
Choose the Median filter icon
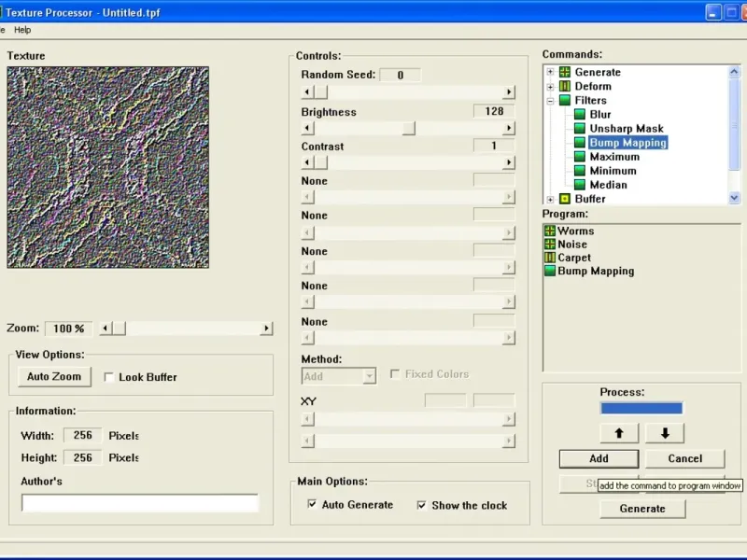579,185
